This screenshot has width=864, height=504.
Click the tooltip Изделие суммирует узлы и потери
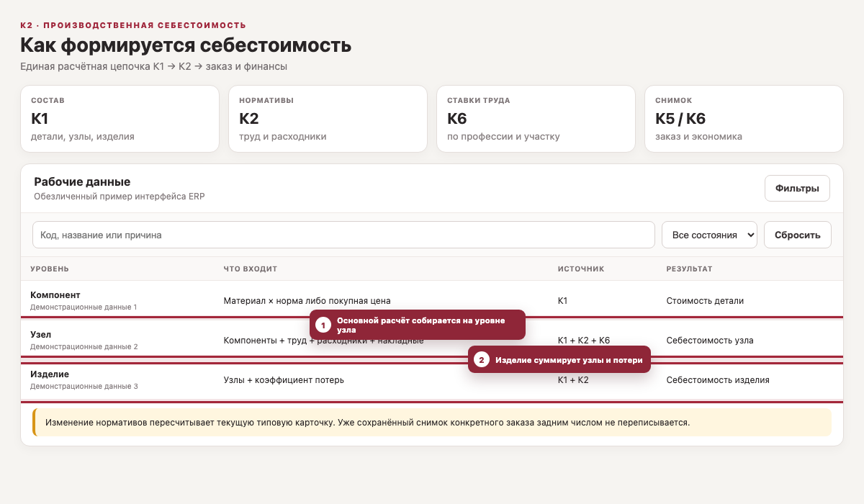(559, 359)
